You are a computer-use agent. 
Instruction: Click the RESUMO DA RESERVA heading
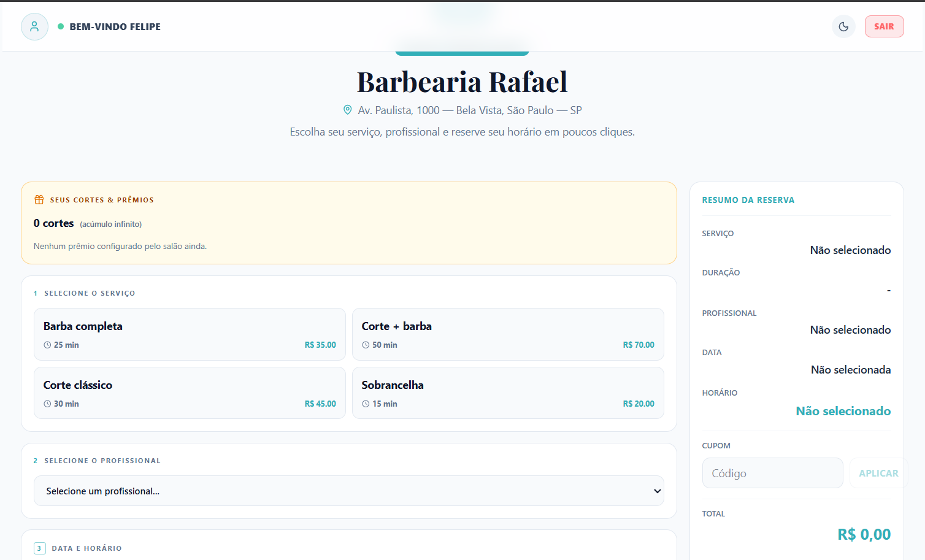point(748,200)
